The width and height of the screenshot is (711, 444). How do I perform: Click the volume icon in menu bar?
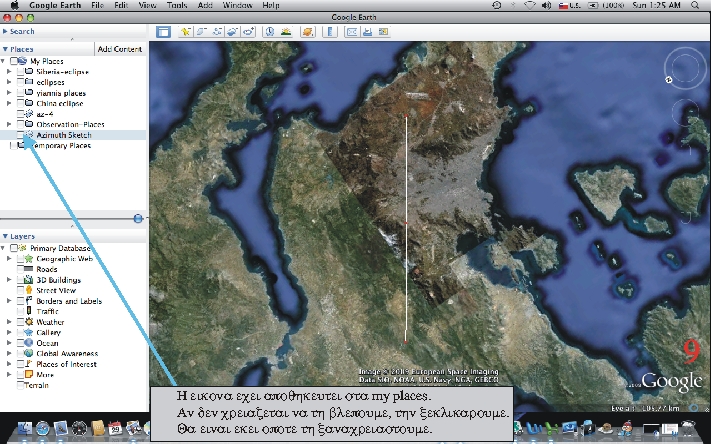click(x=546, y=5)
